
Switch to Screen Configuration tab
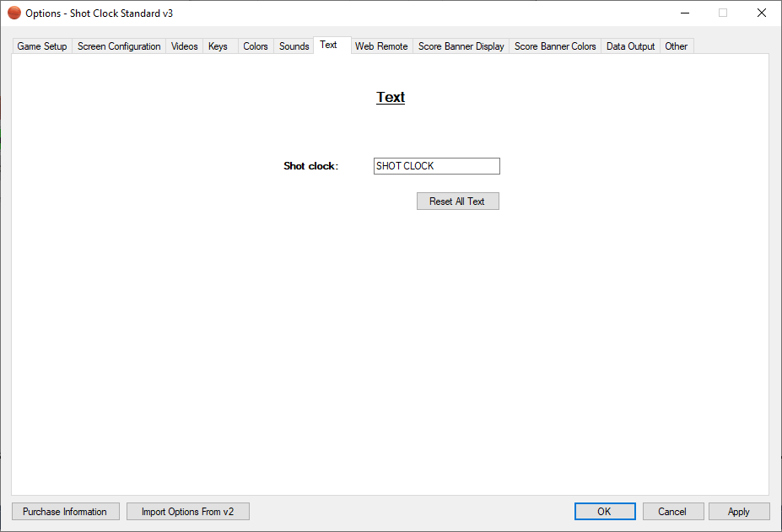(119, 46)
